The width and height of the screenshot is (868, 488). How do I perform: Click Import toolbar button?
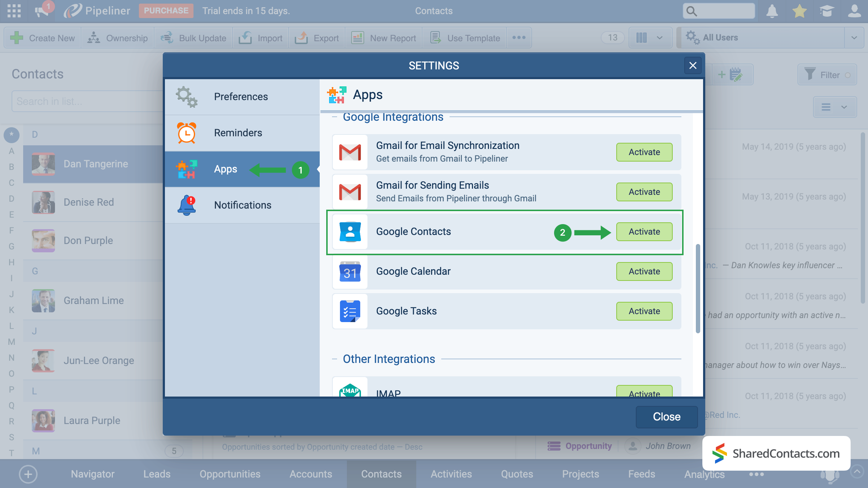[261, 38]
